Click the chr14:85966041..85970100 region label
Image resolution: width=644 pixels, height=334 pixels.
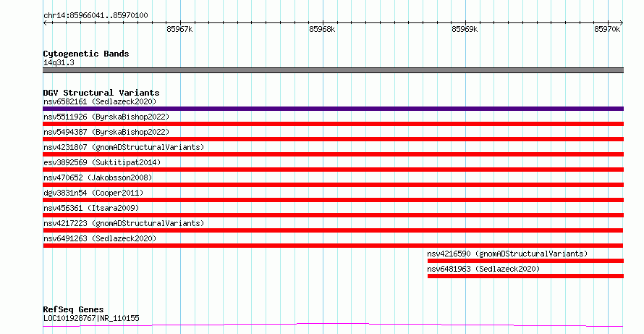[x=96, y=16]
